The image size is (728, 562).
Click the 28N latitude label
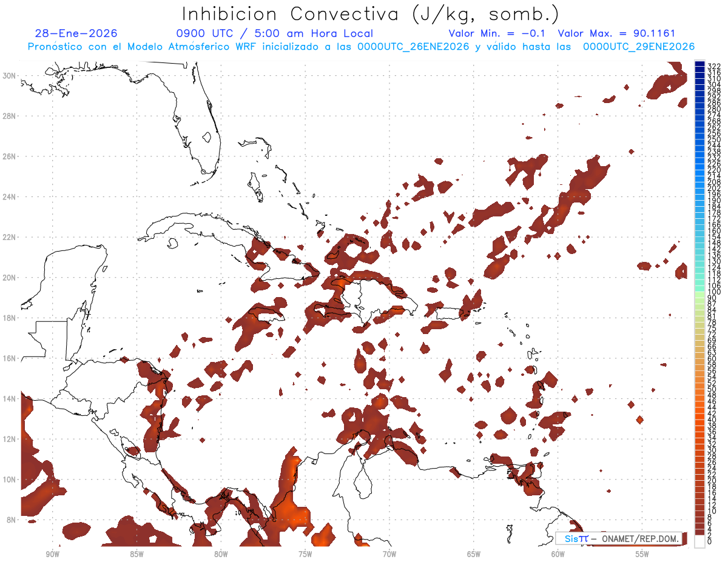[8, 115]
